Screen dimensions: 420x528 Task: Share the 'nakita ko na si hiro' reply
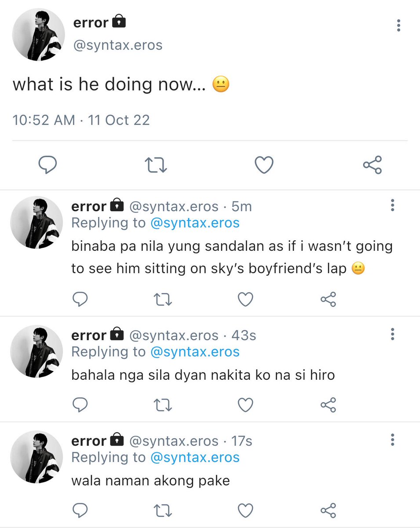[328, 405]
